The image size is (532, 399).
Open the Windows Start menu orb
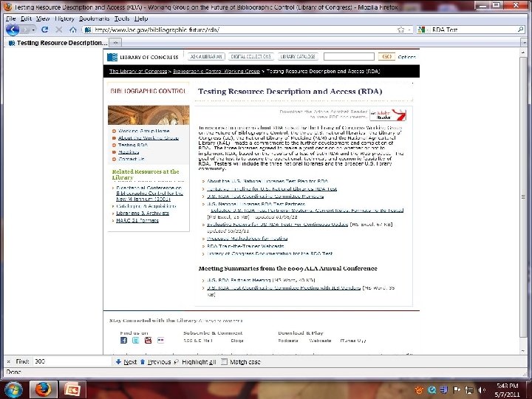point(13,389)
